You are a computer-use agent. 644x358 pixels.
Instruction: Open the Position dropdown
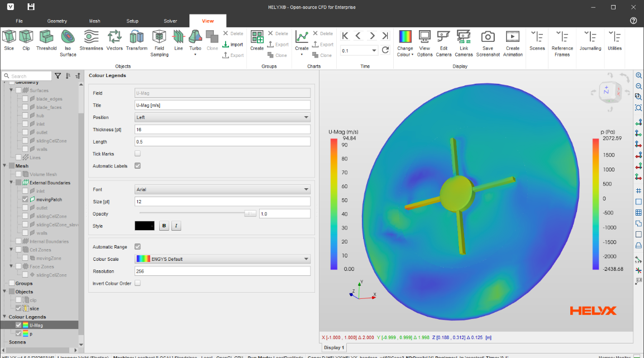click(x=223, y=117)
